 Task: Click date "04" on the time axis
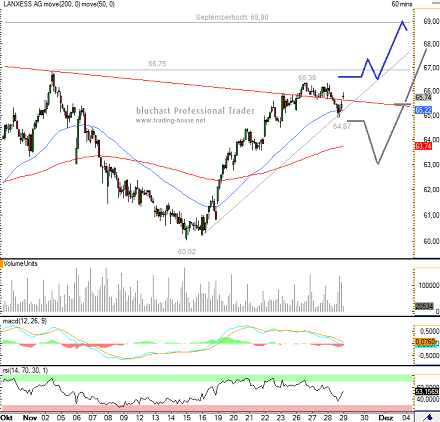pos(405,418)
